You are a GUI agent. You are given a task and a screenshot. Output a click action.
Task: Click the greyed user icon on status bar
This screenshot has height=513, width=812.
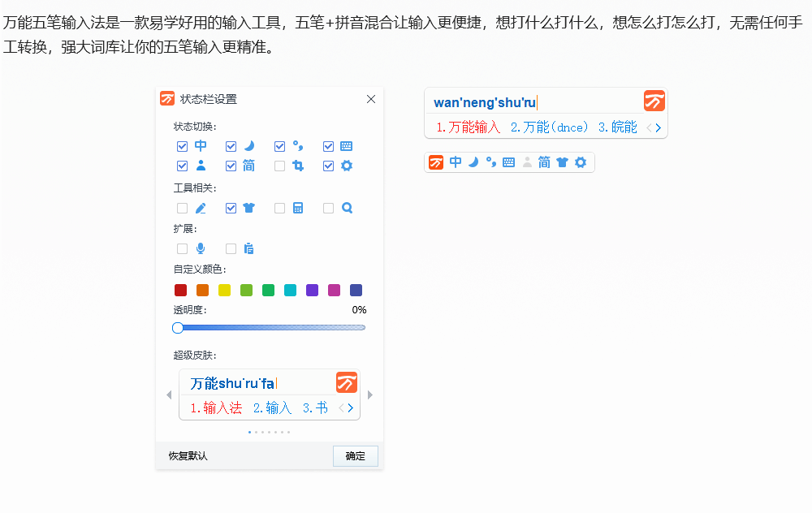[527, 162]
